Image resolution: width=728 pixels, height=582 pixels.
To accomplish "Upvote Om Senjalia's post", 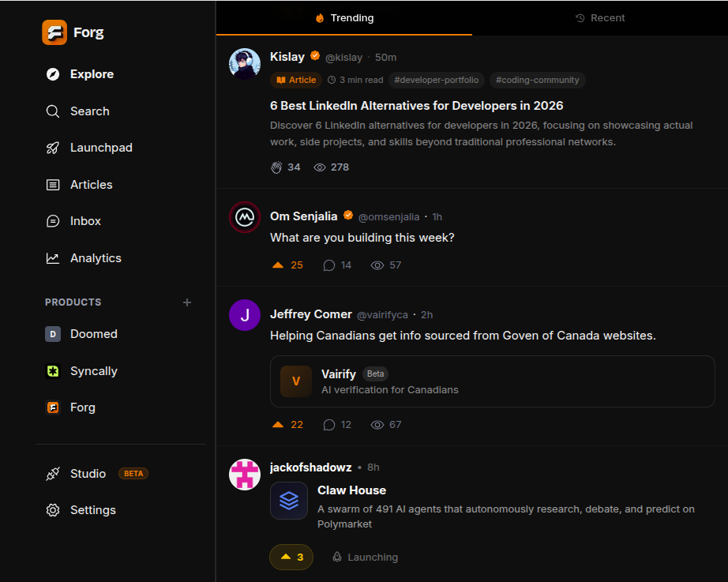I will point(287,265).
